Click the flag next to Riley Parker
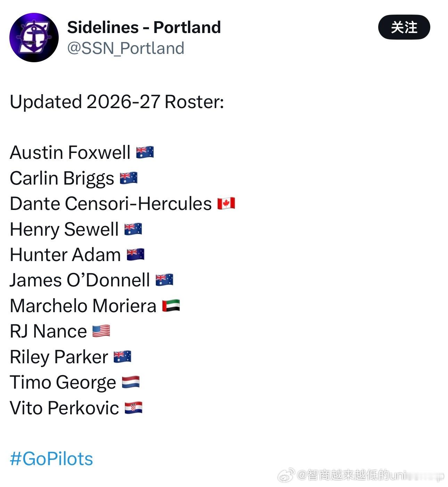Image resolution: width=448 pixels, height=487 pixels. point(122,357)
